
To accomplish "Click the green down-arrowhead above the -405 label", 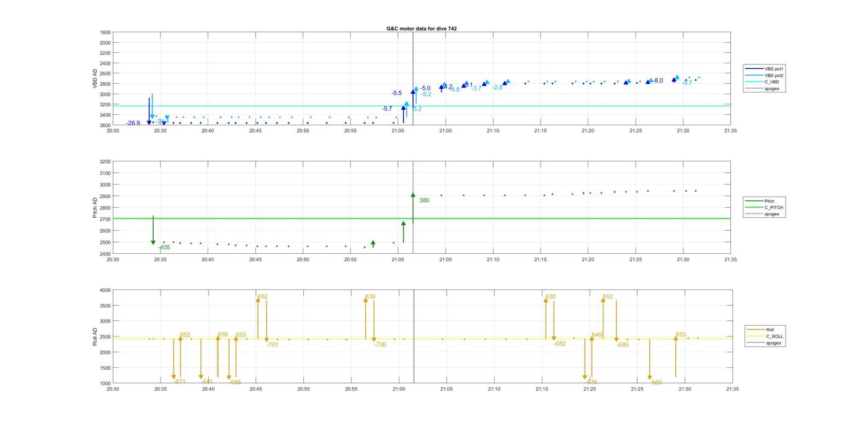I will pos(153,243).
